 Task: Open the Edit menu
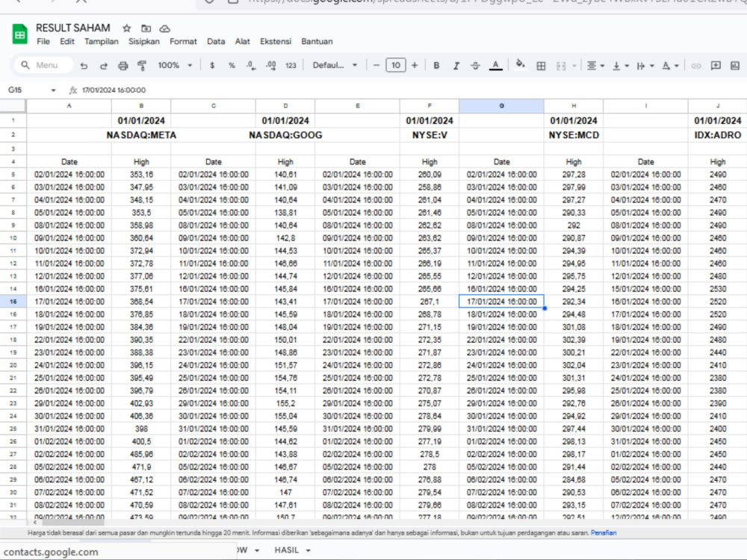coord(67,41)
